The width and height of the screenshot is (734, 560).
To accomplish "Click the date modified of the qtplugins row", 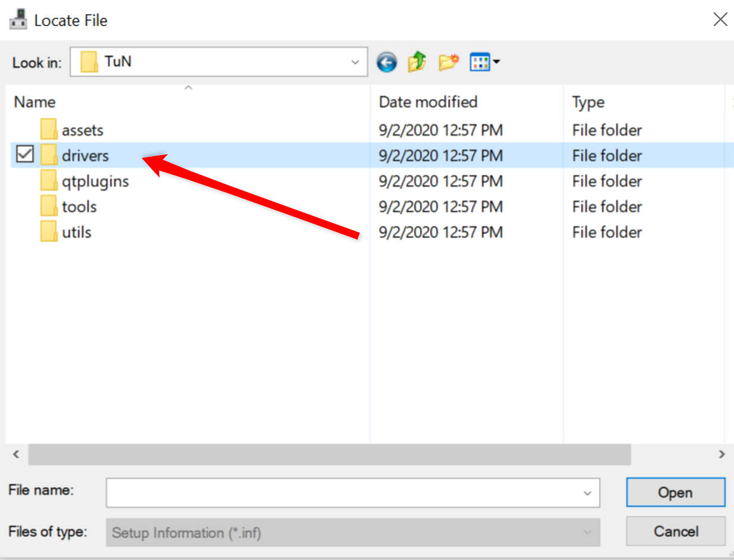I will pyautogui.click(x=441, y=181).
